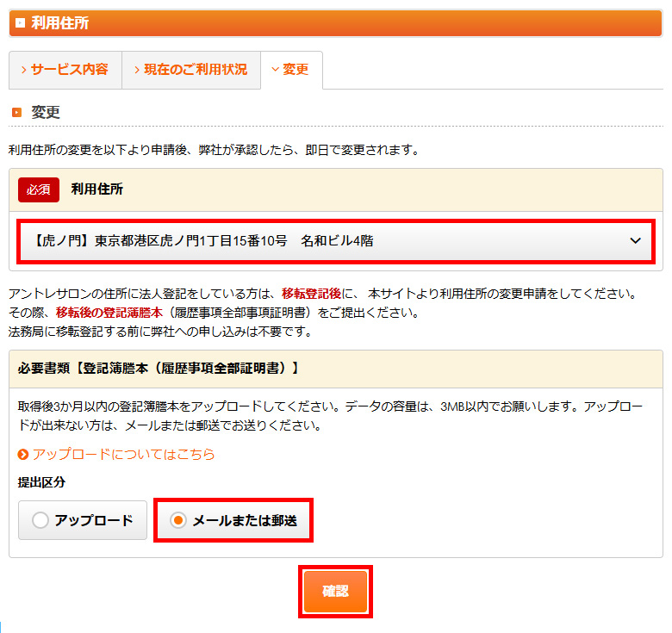The width and height of the screenshot is (672, 633).
Task: Click the chevron icon on 現在のご利用状況 tab
Action: point(137,70)
